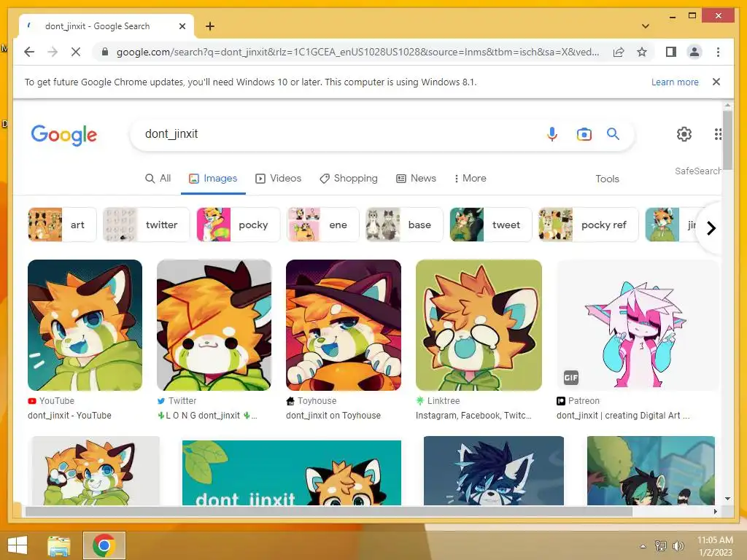
Task: Open a new browser tab
Action: 210,26
